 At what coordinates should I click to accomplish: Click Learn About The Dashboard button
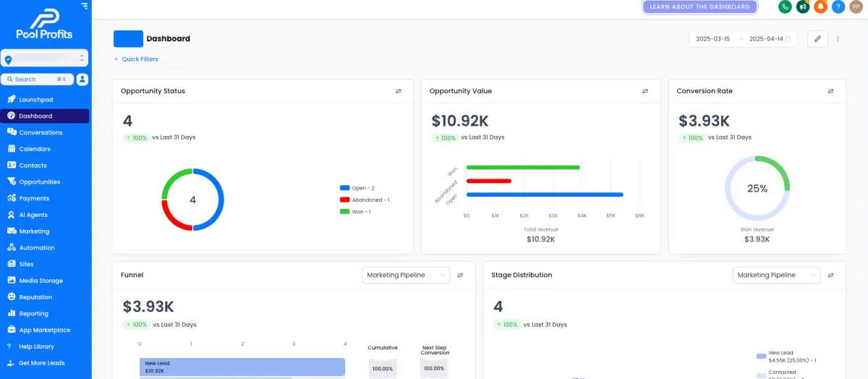[x=699, y=7]
